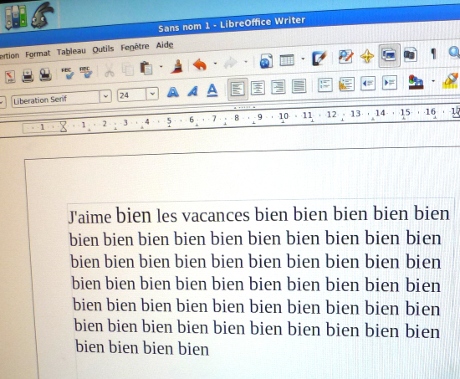The image size is (460, 379).
Task: Select the justify alignment button
Action: click(x=299, y=86)
